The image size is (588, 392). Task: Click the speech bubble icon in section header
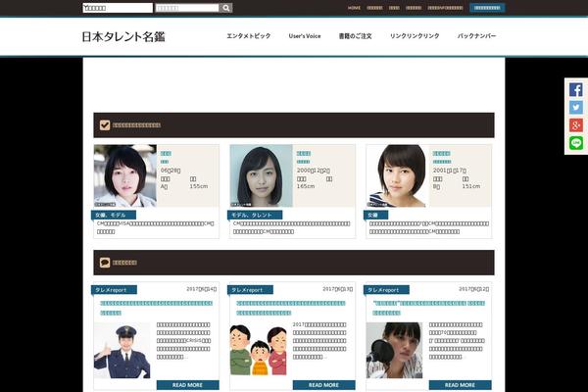[x=105, y=263]
